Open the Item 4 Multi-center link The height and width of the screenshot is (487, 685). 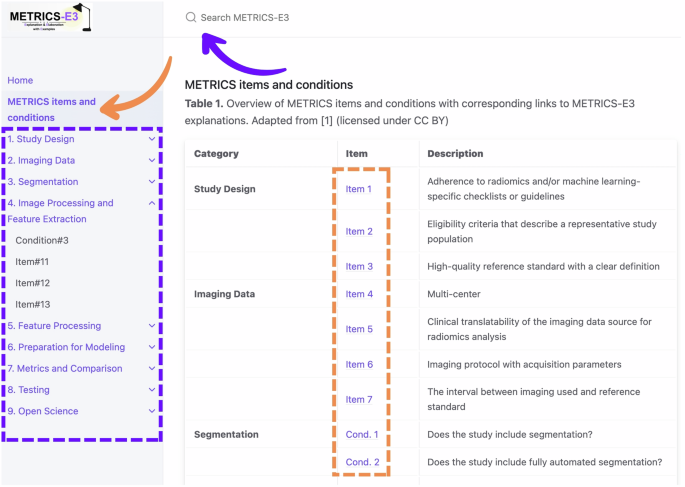tap(359, 294)
